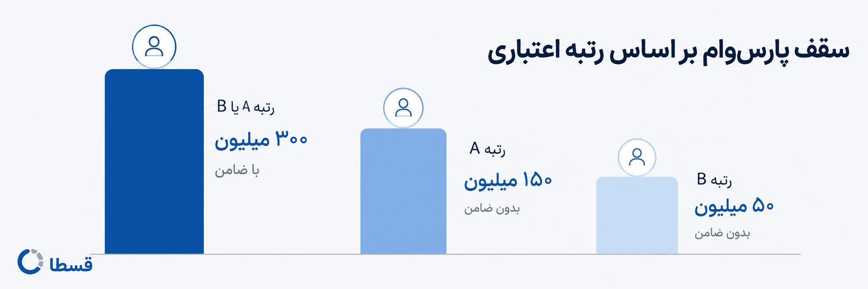Click the ۵۰ میلیون amount label
The height and width of the screenshot is (289, 868).
(x=734, y=206)
